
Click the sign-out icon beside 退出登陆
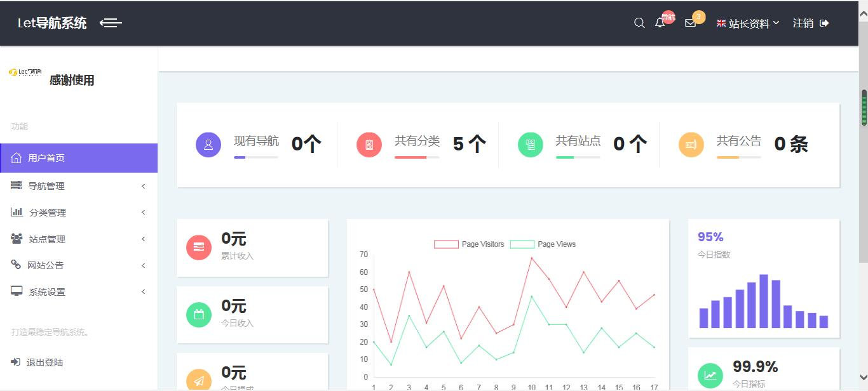click(x=14, y=362)
